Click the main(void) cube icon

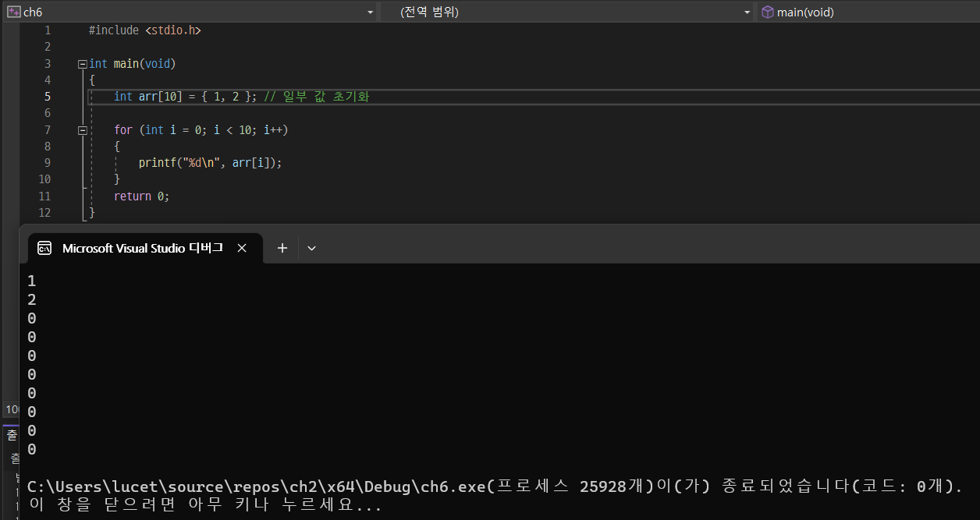(x=768, y=12)
